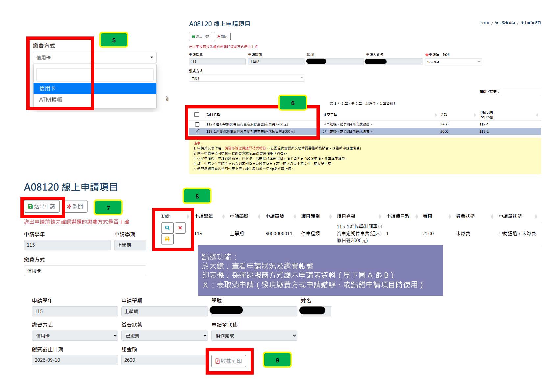Screen dimensions: 555x392
Task: Click the magnifier icon to view application status
Action: (167, 228)
